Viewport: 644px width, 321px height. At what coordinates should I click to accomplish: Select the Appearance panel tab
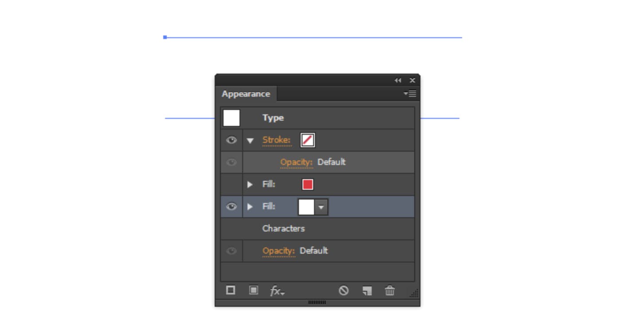pos(246,94)
